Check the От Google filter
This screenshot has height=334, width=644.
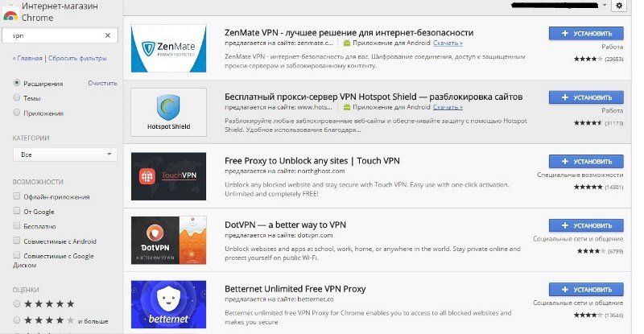(16, 211)
